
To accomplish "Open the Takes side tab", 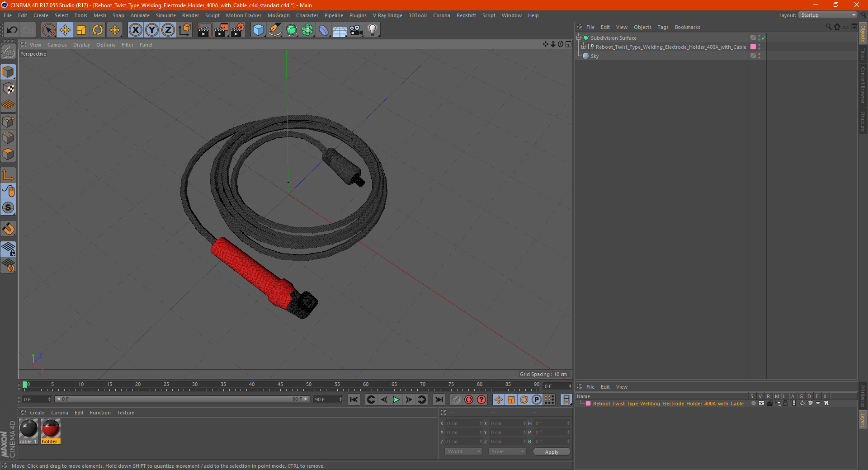I will coord(863,54).
